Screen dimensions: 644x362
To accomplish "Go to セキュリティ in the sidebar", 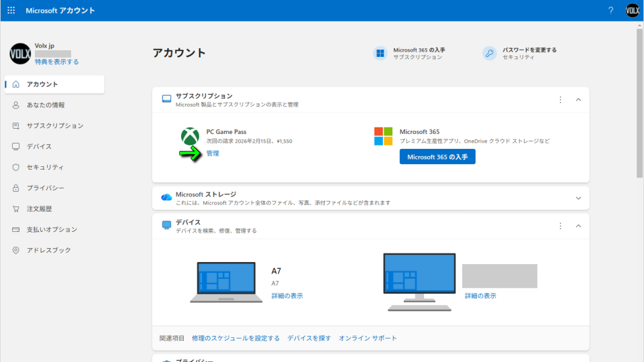I will (x=45, y=168).
